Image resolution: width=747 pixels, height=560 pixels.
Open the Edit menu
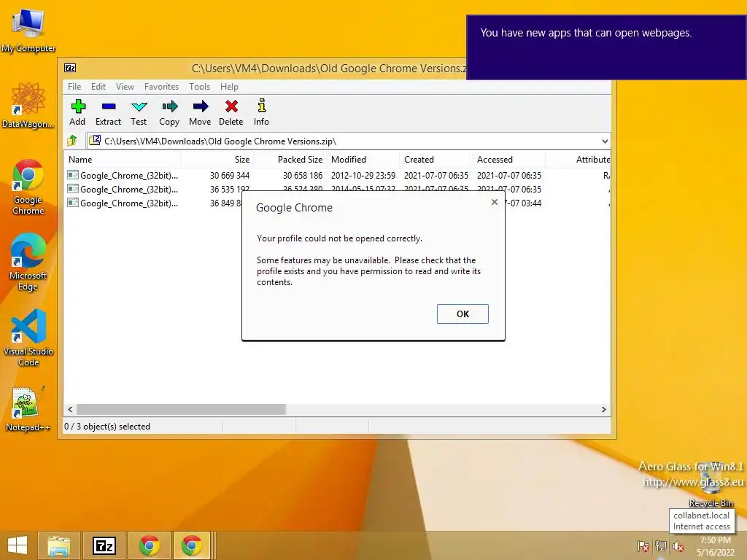[x=98, y=87]
